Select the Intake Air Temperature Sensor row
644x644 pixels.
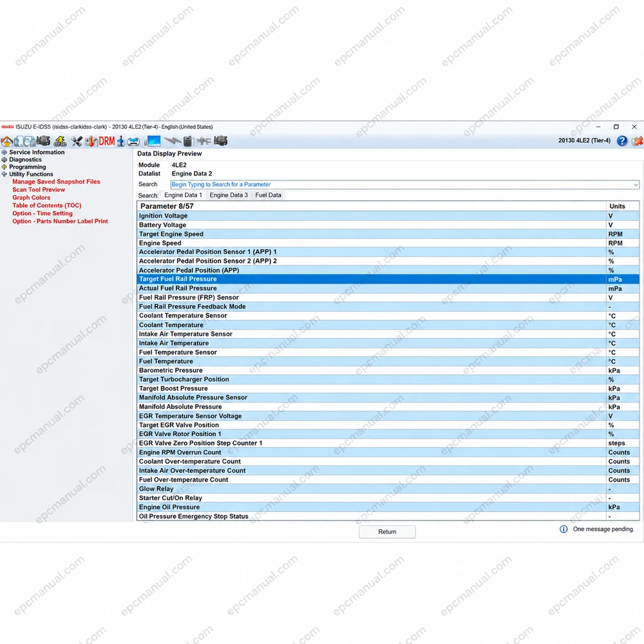point(388,334)
